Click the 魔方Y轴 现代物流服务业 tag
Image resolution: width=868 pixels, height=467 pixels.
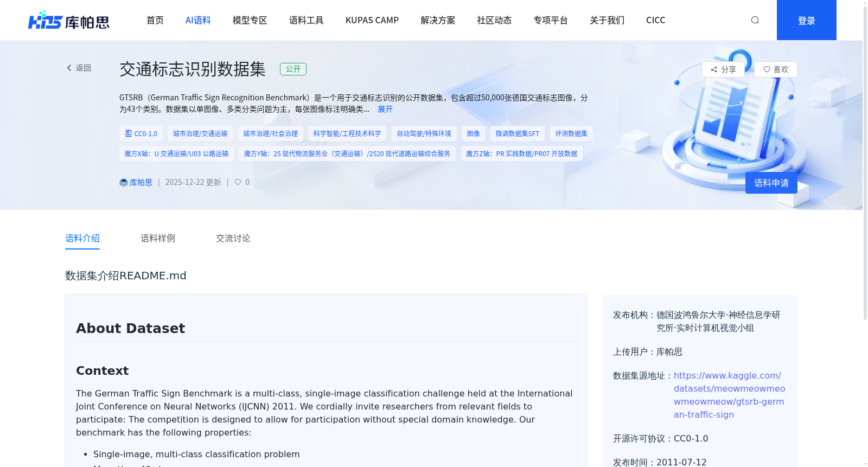347,153
